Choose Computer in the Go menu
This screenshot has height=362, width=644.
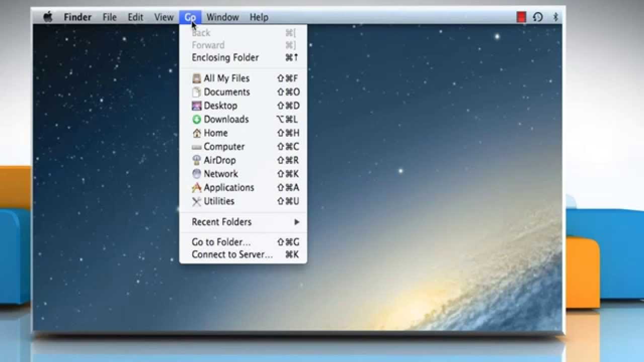pos(243,147)
